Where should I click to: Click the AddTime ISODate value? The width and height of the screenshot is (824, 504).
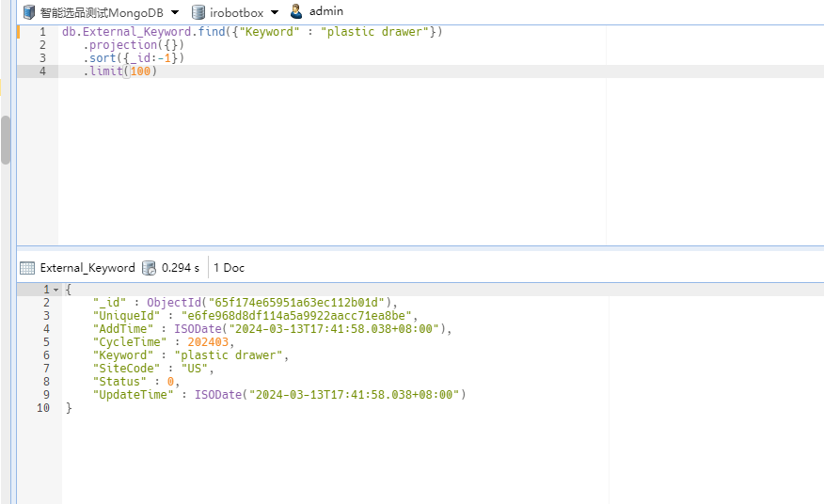tap(312, 329)
